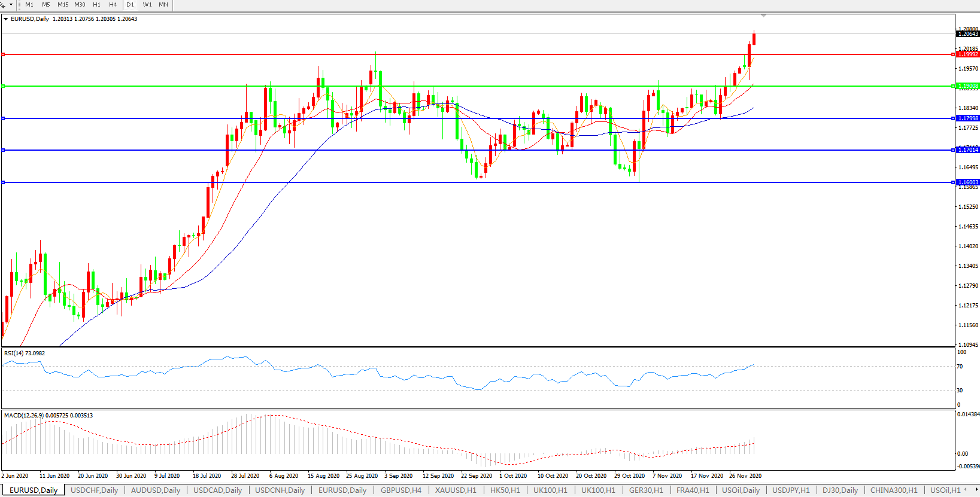Expand the EURUSD,Daily chart title triangle
Screen dimensions: 980x497
pos(6,19)
